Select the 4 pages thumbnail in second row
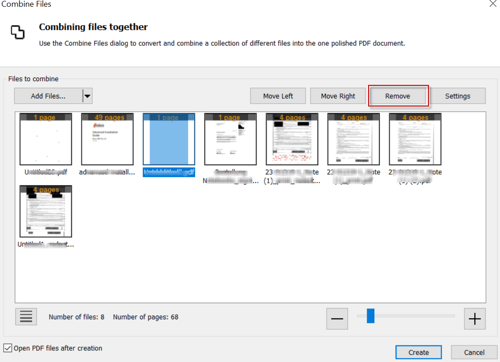The height and width of the screenshot is (362, 500). pyautogui.click(x=46, y=211)
